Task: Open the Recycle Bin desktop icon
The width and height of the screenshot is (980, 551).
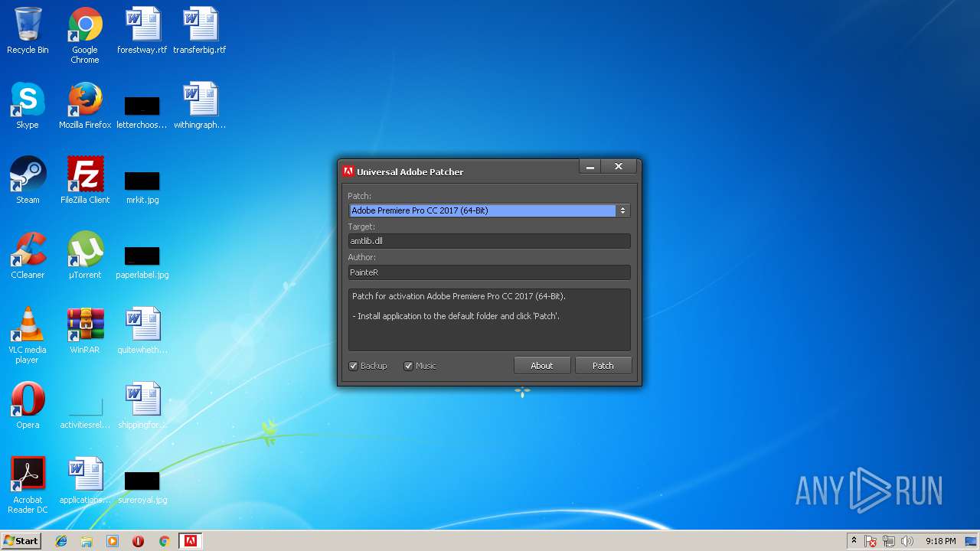Action: click(x=28, y=31)
